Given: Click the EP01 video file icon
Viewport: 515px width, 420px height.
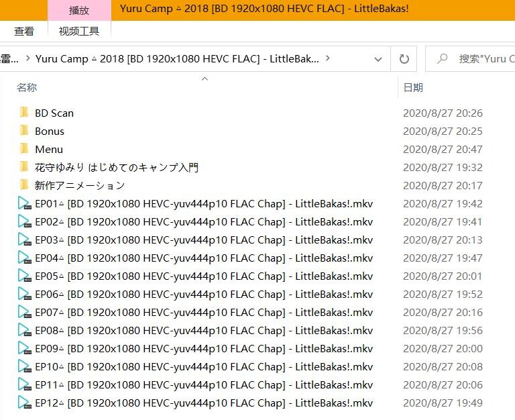Looking at the screenshot, I should pyautogui.click(x=24, y=204).
